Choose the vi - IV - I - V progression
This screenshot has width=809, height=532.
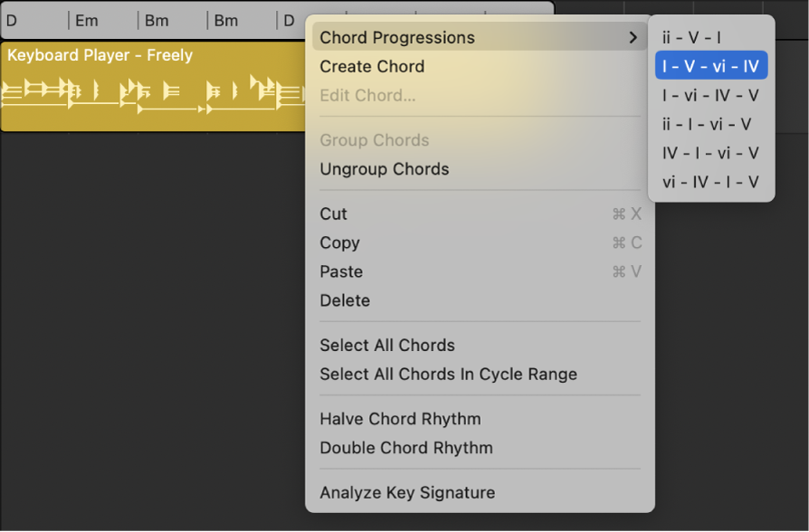tap(711, 182)
